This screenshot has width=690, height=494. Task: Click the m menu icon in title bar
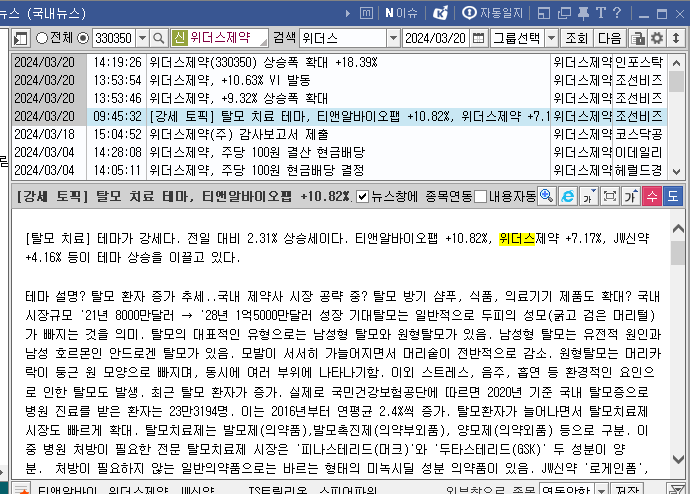366,13
